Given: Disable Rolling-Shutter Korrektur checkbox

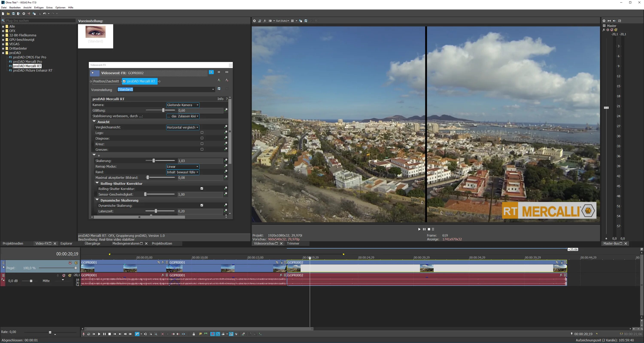Looking at the screenshot, I should (x=202, y=188).
